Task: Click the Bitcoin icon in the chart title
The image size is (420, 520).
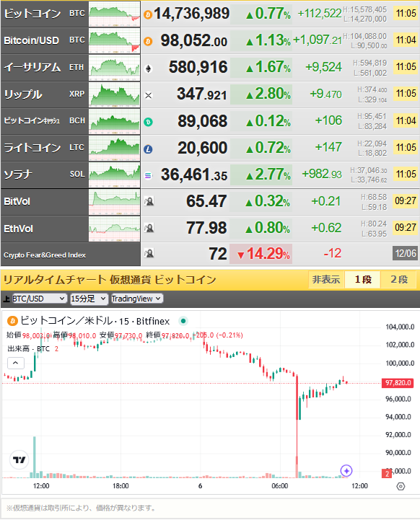Action: coord(12,321)
